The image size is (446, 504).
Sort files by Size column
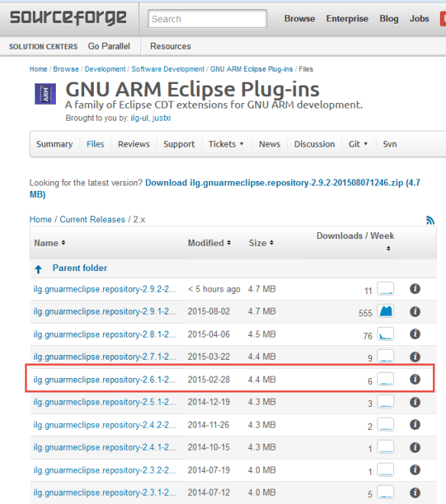261,243
